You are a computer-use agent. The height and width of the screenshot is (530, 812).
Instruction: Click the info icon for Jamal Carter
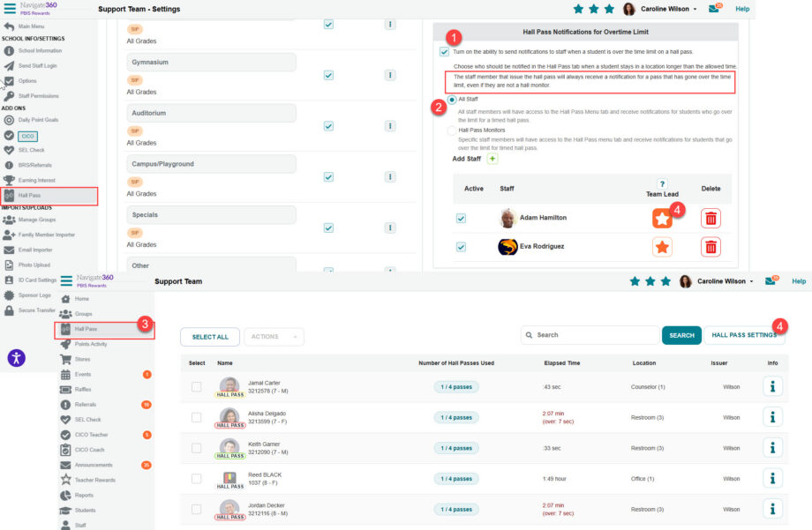point(772,386)
